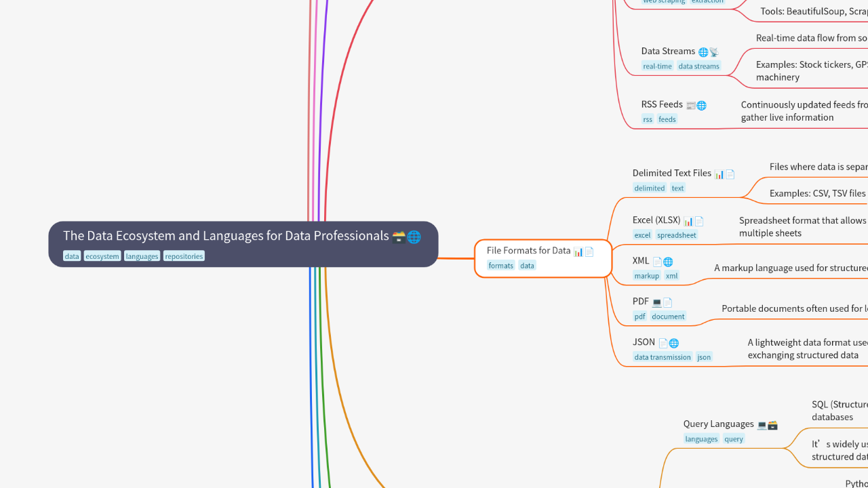This screenshot has width=868, height=488.
Task: Click the 'data' tag on the root node
Action: point(72,256)
